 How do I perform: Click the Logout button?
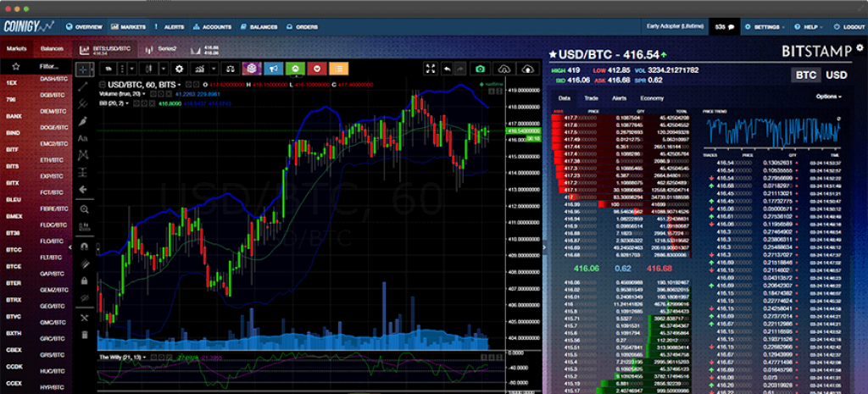pyautogui.click(x=849, y=26)
